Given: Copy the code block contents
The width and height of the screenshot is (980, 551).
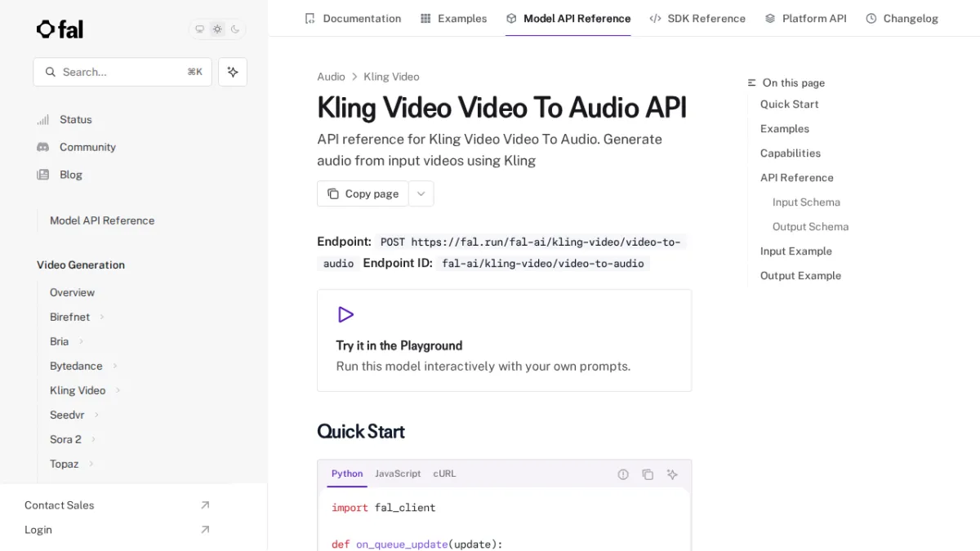Looking at the screenshot, I should pos(648,474).
